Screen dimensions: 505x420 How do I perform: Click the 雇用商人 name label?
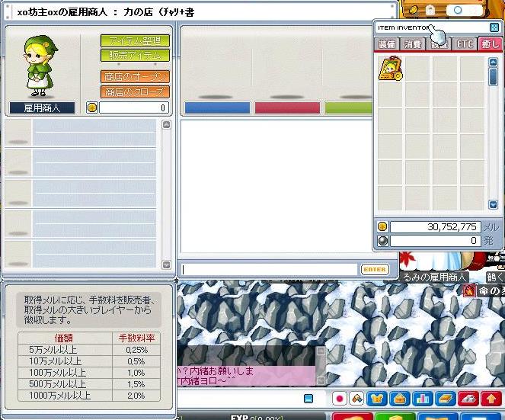pyautogui.click(x=42, y=107)
